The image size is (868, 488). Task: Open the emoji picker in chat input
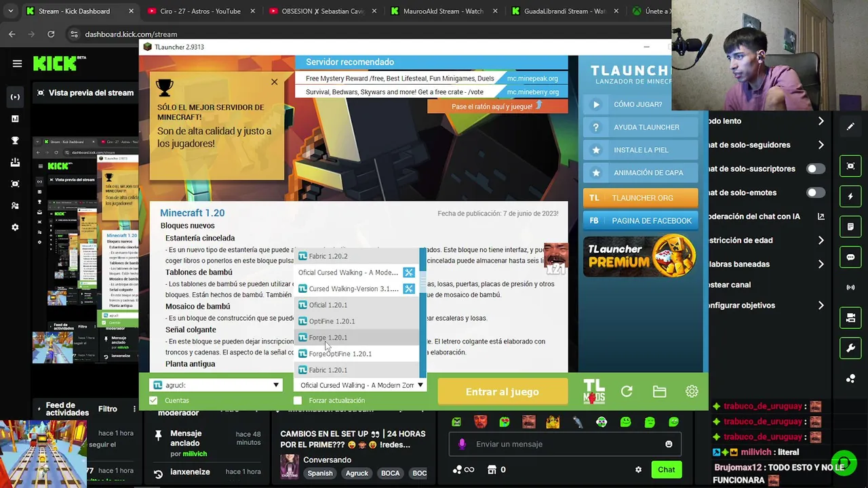point(669,444)
